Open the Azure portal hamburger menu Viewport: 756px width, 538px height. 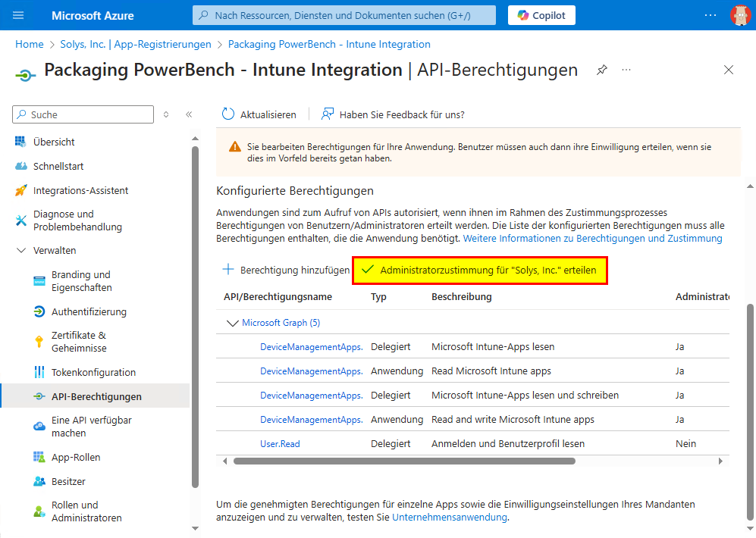19,15
